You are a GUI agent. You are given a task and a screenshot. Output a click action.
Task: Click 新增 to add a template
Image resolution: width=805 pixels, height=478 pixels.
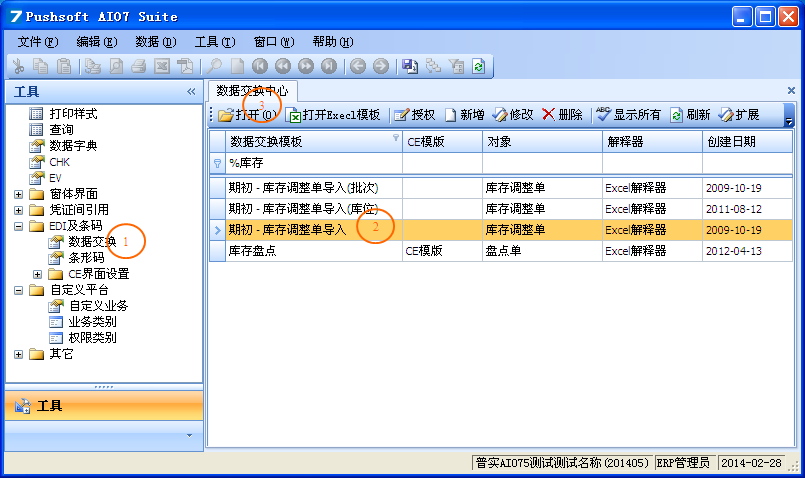coord(465,115)
